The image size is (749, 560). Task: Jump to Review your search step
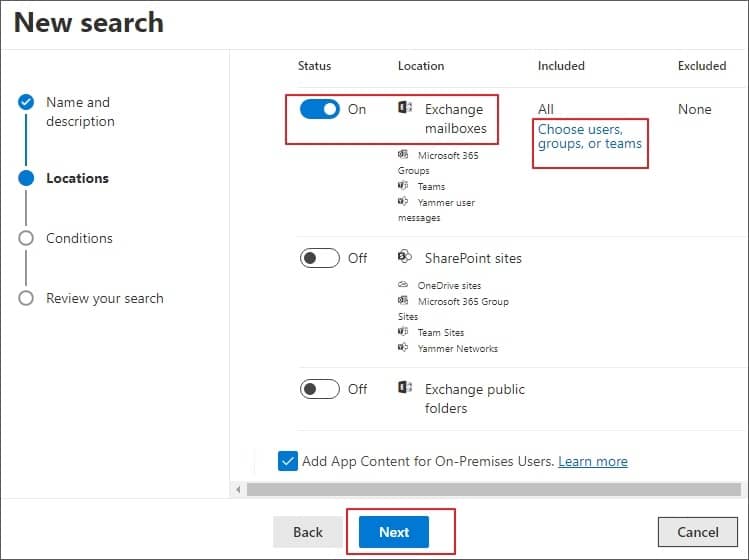tap(105, 299)
